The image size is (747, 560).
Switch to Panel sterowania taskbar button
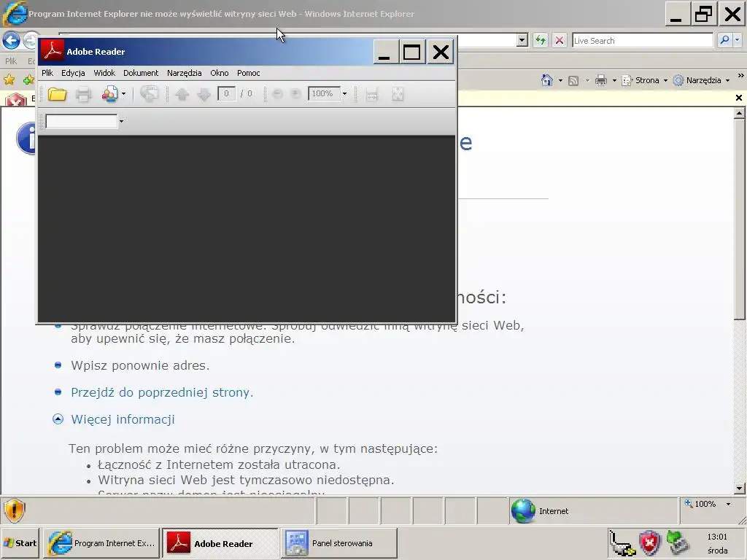[339, 542]
